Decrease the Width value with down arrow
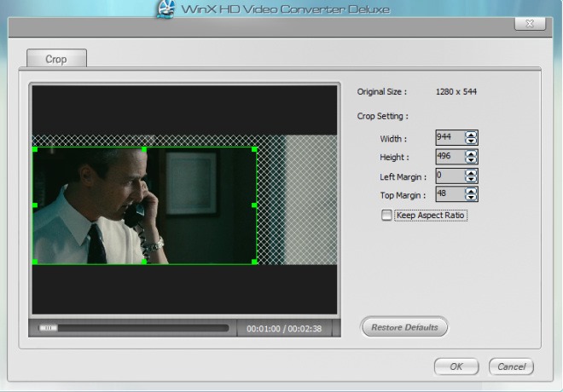The width and height of the screenshot is (563, 392). point(471,141)
